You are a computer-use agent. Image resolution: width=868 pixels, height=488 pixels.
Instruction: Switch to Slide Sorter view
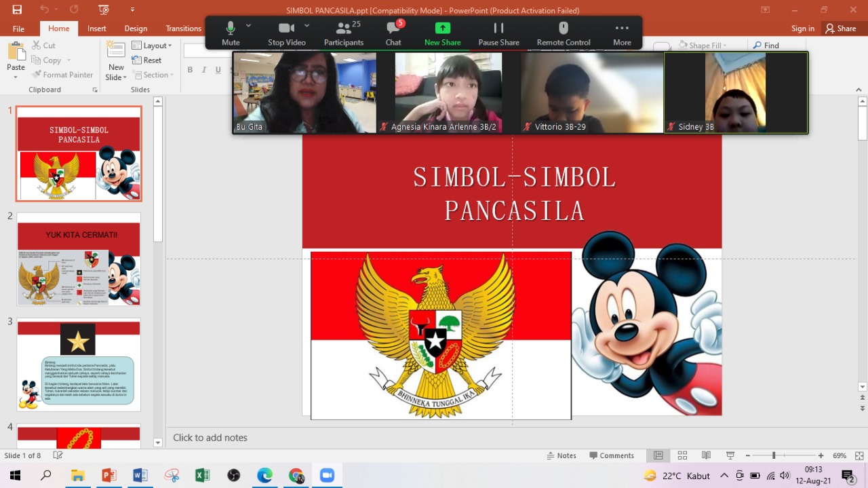(682, 455)
